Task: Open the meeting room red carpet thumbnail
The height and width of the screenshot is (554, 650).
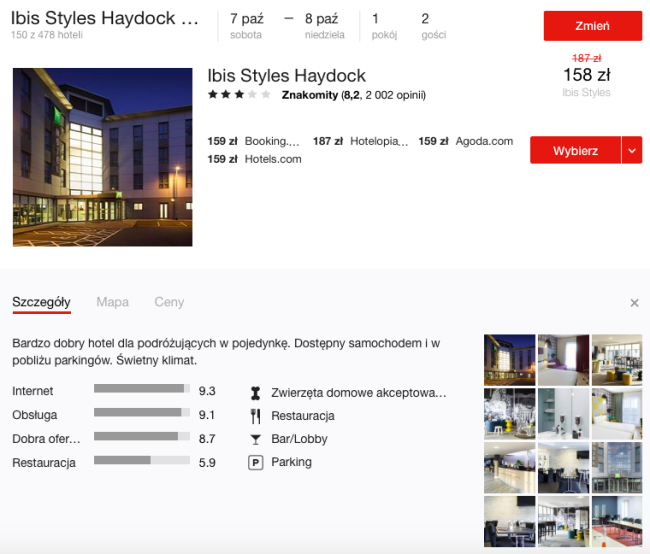Action: (x=617, y=521)
